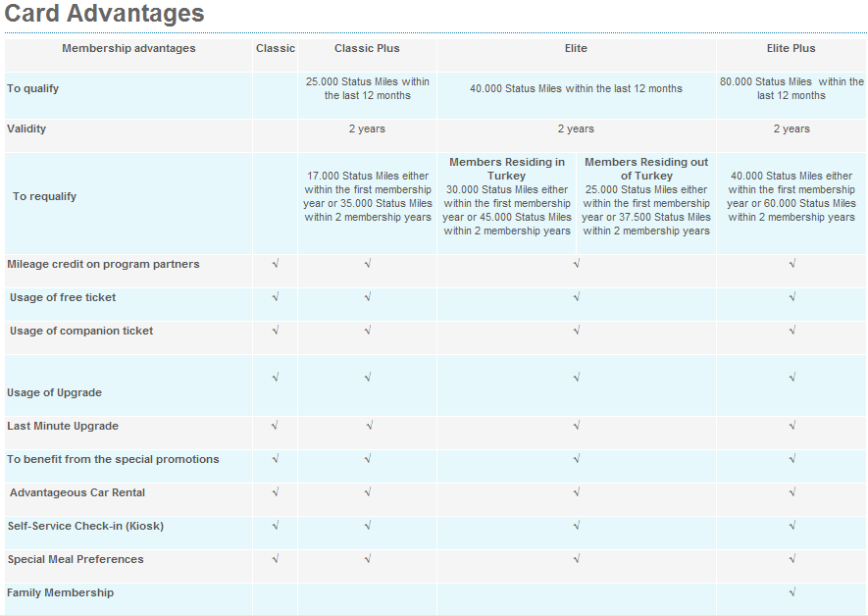The width and height of the screenshot is (868, 616).
Task: Click 2 years under Elite Plus
Action: click(791, 128)
